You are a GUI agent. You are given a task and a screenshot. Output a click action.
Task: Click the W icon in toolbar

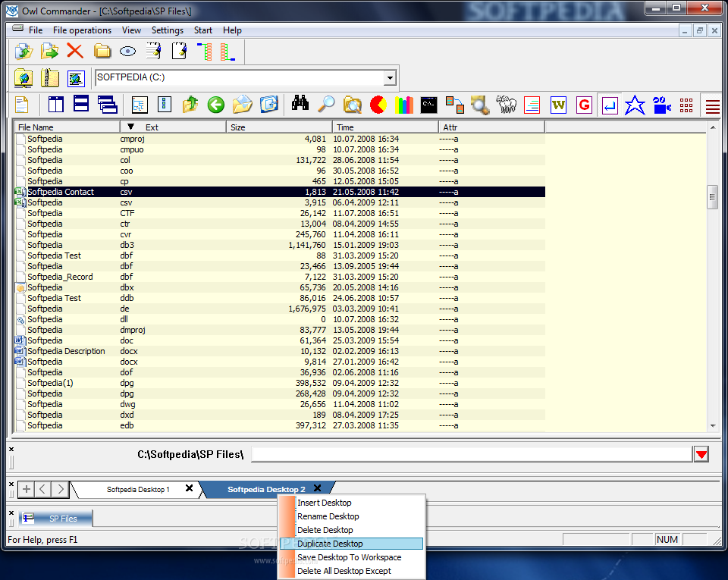pyautogui.click(x=558, y=105)
